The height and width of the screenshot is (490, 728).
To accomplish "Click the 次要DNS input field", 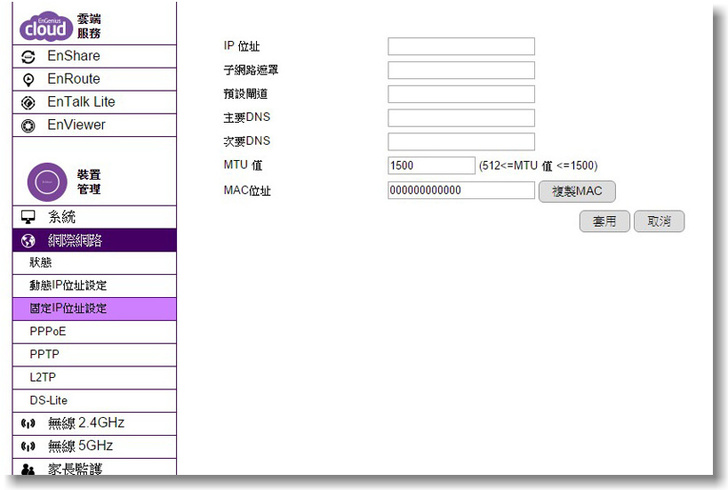I will 461,141.
